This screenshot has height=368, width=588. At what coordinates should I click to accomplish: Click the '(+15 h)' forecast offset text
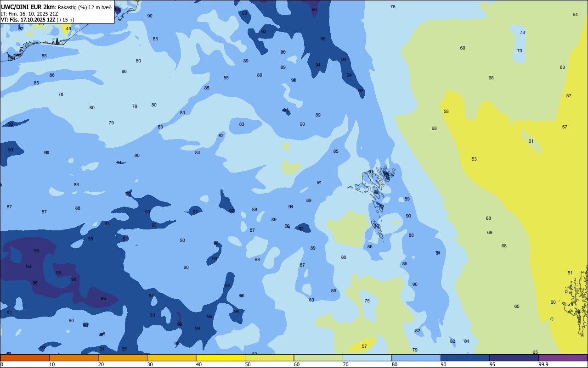(x=66, y=20)
